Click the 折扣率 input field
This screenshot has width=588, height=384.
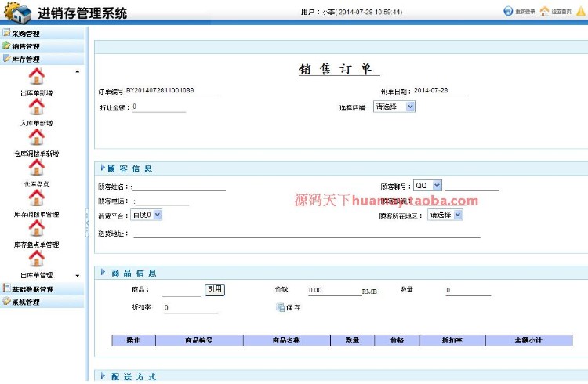pos(191,308)
